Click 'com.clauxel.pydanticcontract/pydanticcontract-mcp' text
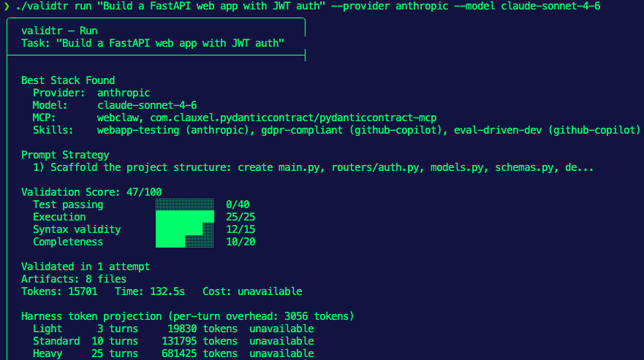644x360 pixels. coord(293,118)
